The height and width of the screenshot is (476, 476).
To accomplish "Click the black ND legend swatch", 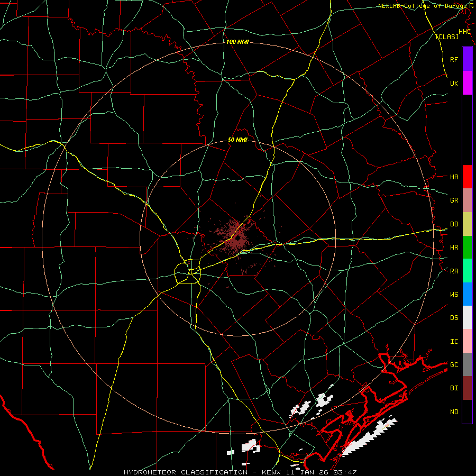I will (467, 411).
